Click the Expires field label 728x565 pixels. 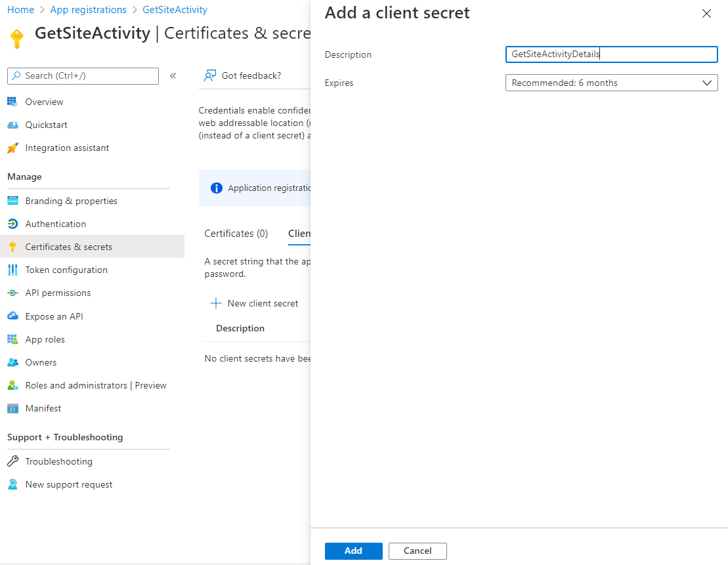339,83
